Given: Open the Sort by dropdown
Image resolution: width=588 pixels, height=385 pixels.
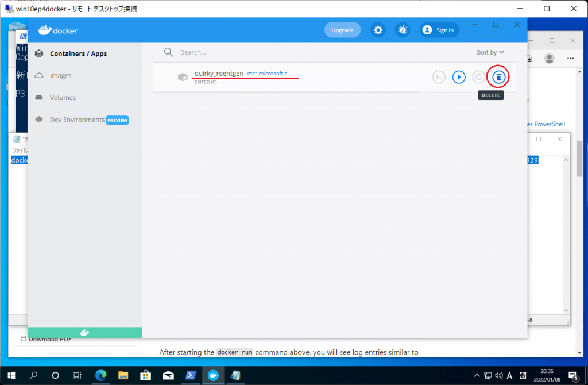Looking at the screenshot, I should pos(490,52).
